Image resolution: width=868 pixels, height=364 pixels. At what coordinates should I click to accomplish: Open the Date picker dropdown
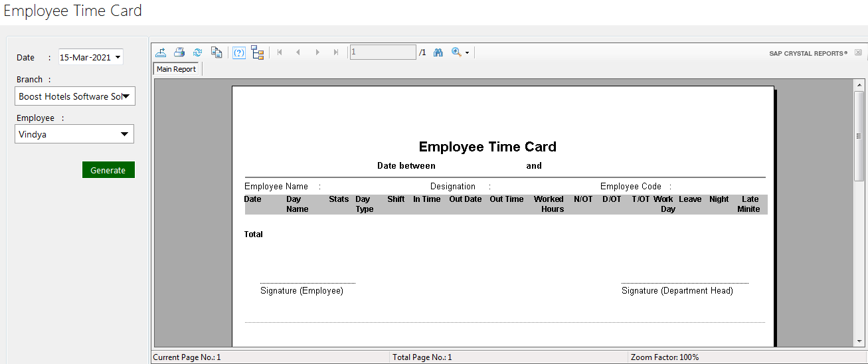click(x=118, y=57)
